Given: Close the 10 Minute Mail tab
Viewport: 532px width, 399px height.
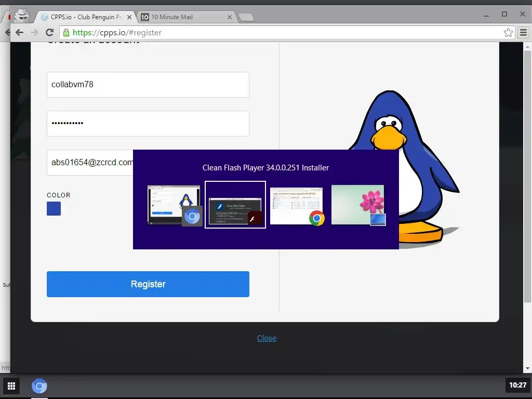Looking at the screenshot, I should click(229, 17).
